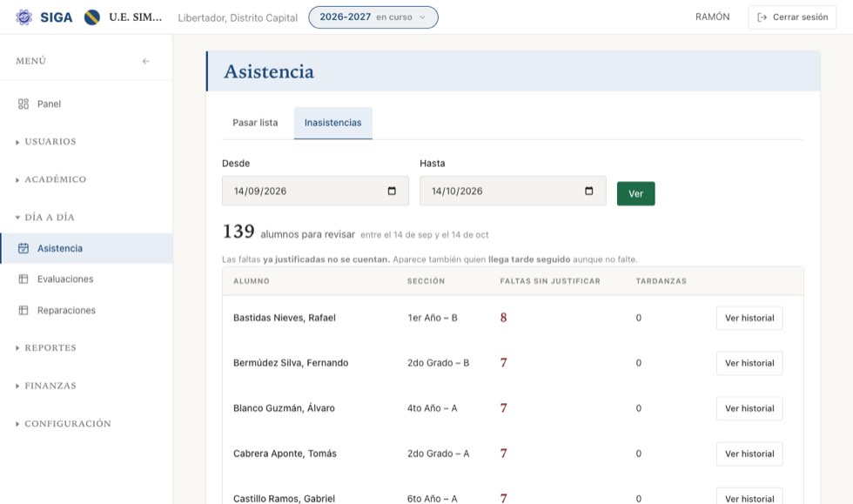The image size is (853, 504).
Task: Expand the ACADÉMICO menu section
Action: pos(51,179)
